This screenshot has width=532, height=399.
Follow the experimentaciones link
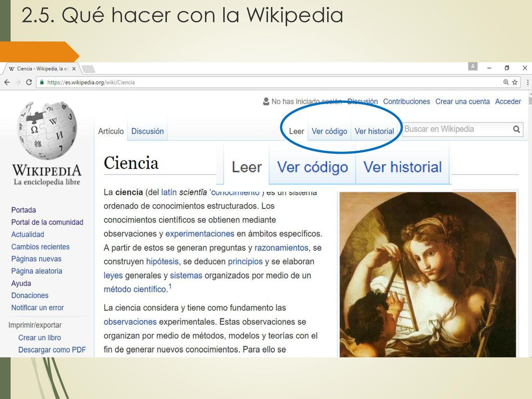click(x=200, y=234)
